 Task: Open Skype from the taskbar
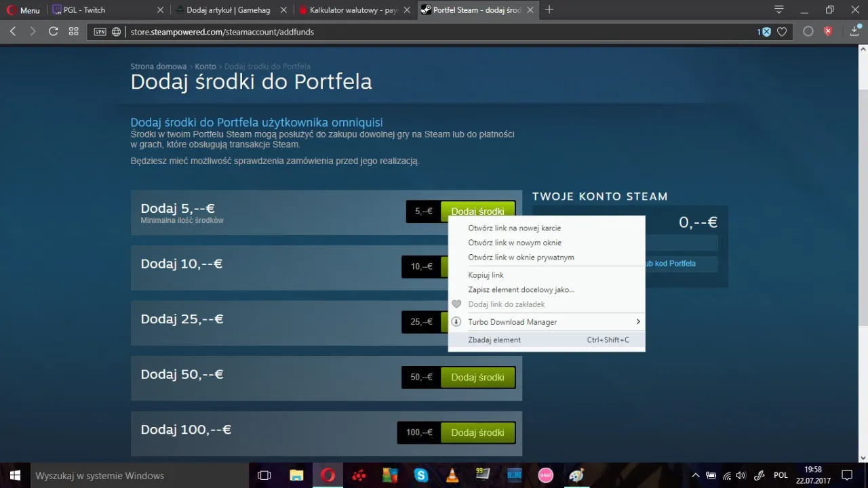(421, 476)
